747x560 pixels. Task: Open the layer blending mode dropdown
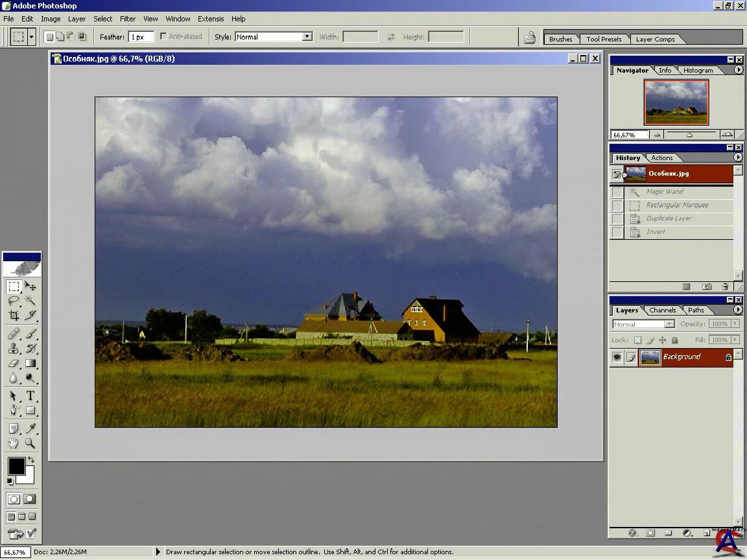(x=643, y=324)
